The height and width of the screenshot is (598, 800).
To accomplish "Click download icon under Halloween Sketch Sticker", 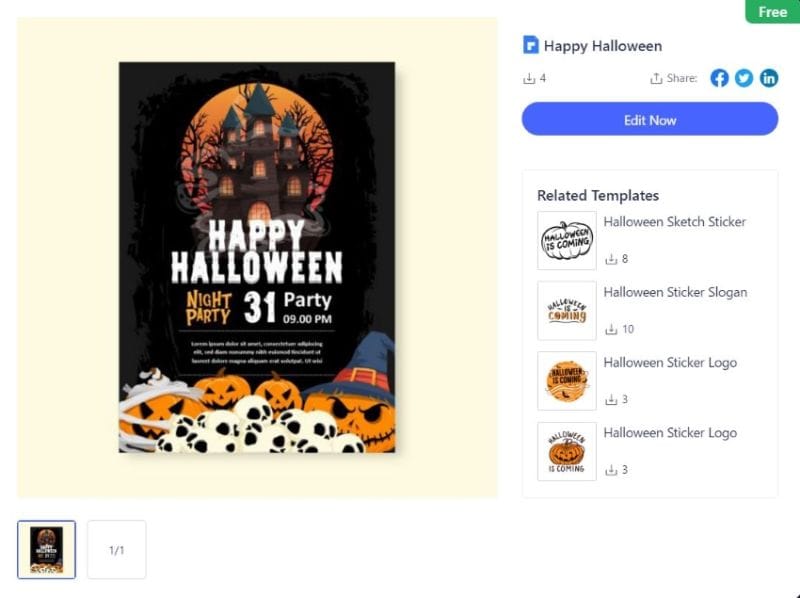I will click(x=611, y=259).
